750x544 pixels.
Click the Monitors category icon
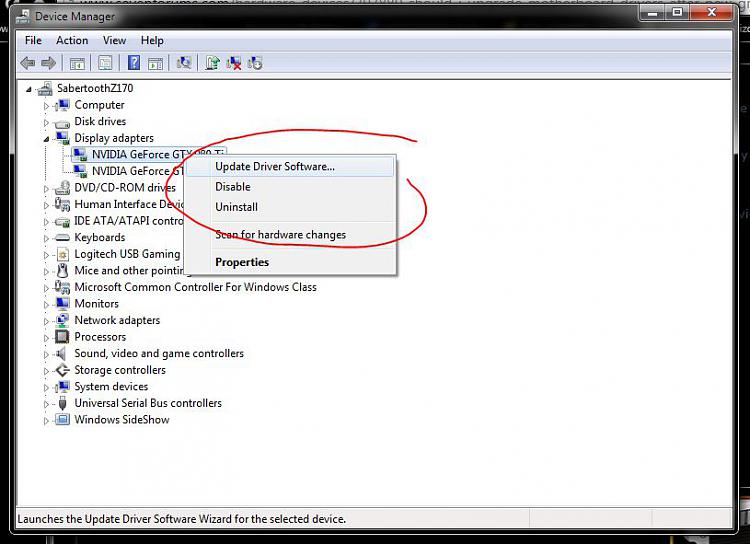[x=62, y=303]
